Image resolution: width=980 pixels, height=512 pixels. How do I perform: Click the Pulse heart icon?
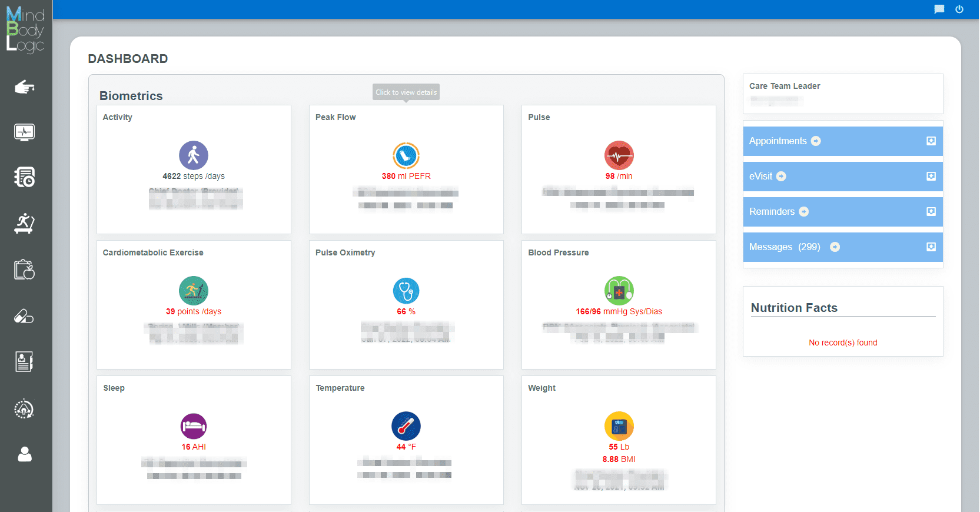point(619,155)
